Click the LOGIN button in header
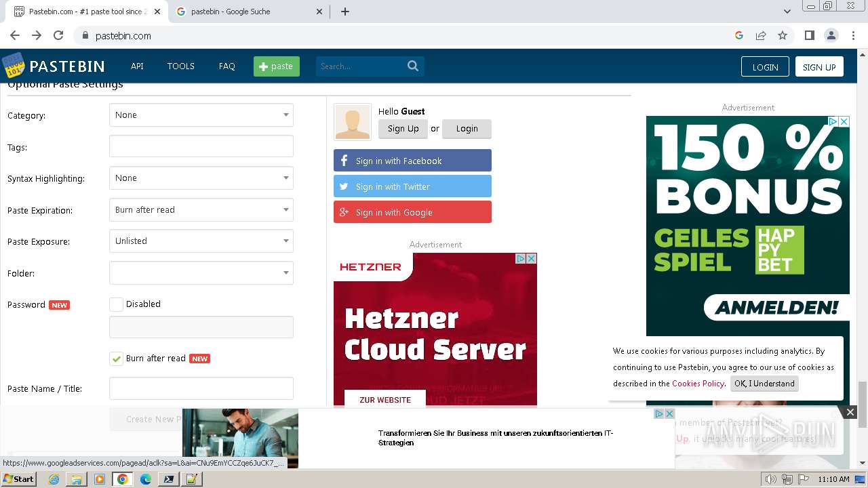The width and height of the screenshot is (868, 488). pyautogui.click(x=765, y=66)
